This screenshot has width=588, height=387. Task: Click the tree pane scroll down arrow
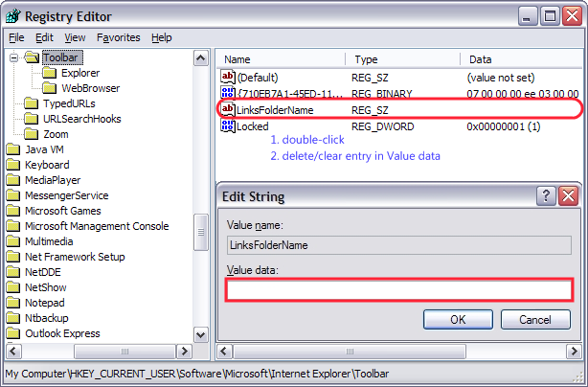point(200,334)
